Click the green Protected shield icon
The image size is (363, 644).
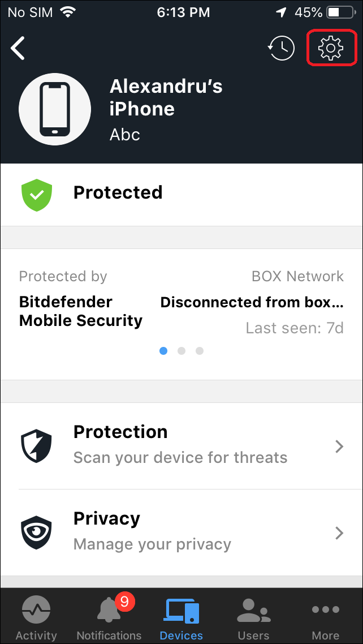tap(36, 195)
